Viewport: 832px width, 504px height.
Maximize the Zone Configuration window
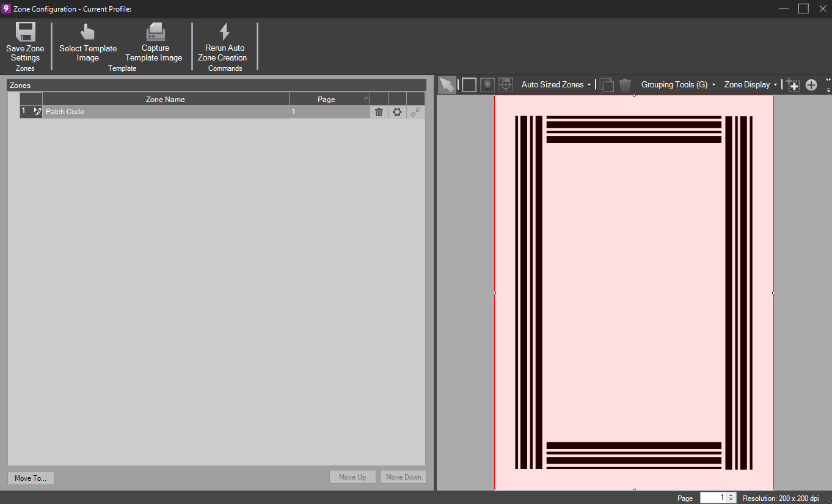coord(803,9)
